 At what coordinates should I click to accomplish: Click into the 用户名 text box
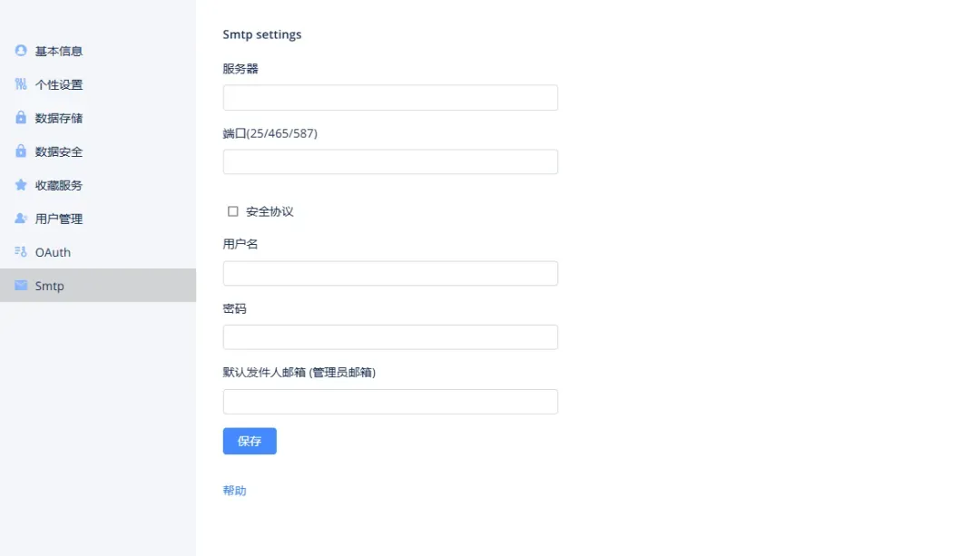tap(390, 274)
